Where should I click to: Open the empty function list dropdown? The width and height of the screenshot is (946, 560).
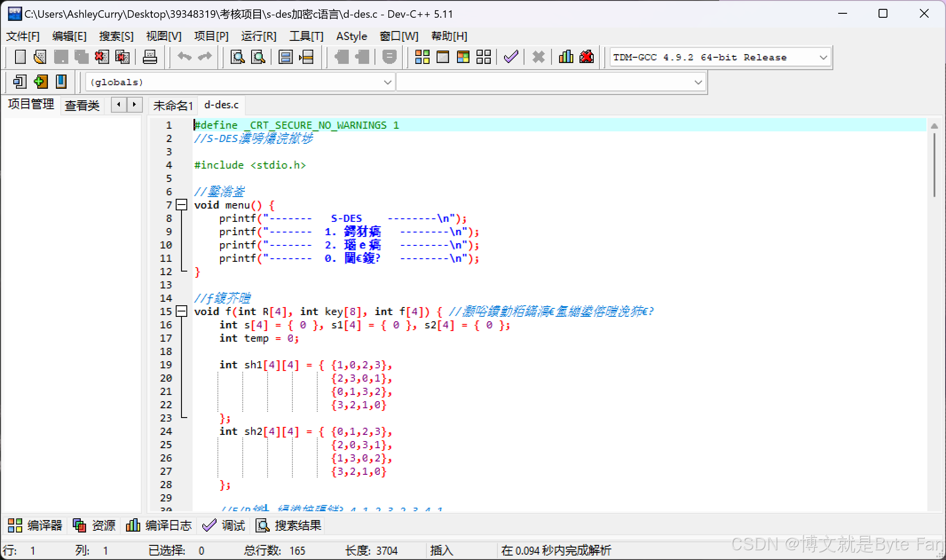(698, 83)
